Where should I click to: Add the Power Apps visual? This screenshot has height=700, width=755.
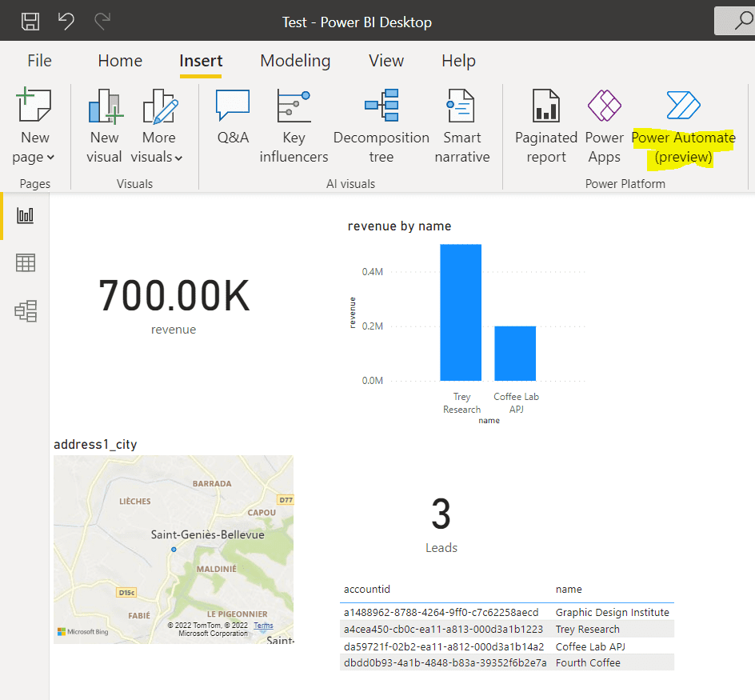605,126
